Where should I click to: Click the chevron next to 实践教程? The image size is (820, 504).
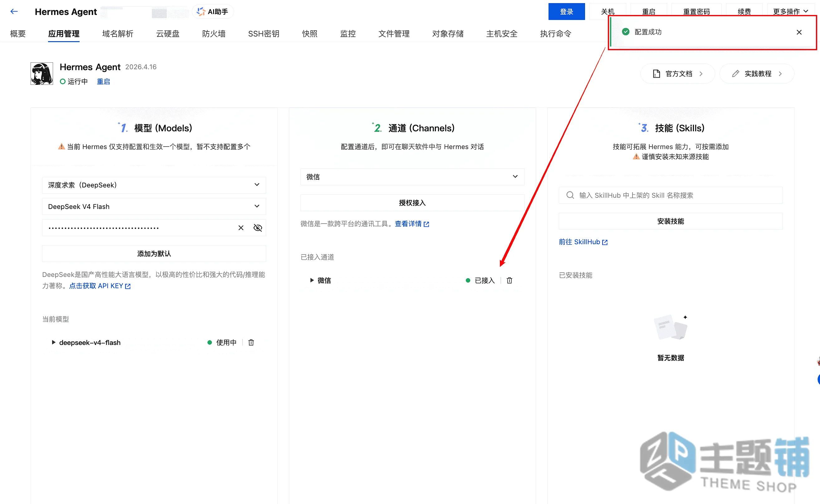click(x=780, y=74)
